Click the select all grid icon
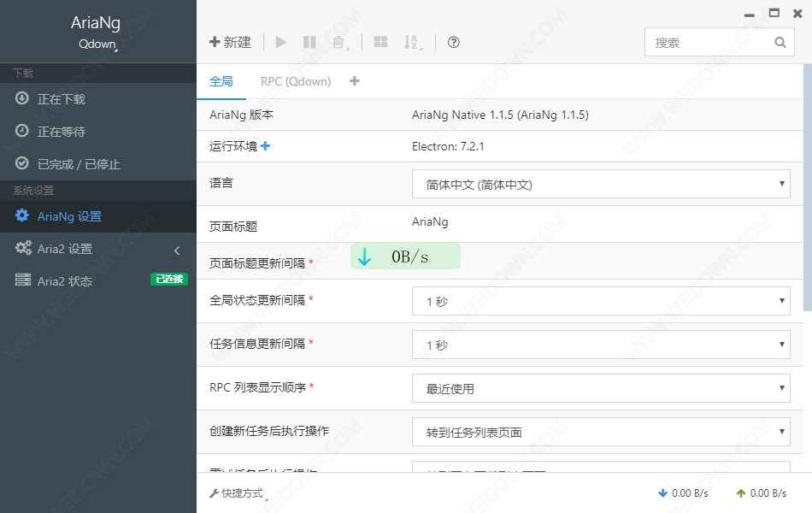The height and width of the screenshot is (513, 812). tap(380, 42)
